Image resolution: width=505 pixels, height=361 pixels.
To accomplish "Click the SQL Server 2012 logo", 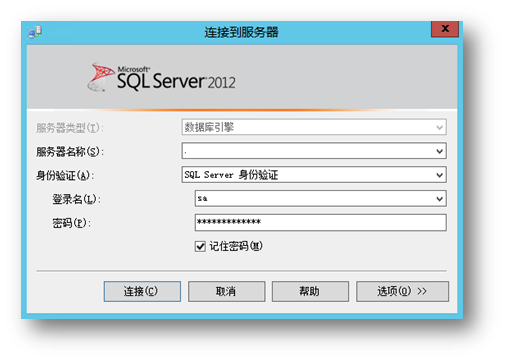I will tap(161, 77).
